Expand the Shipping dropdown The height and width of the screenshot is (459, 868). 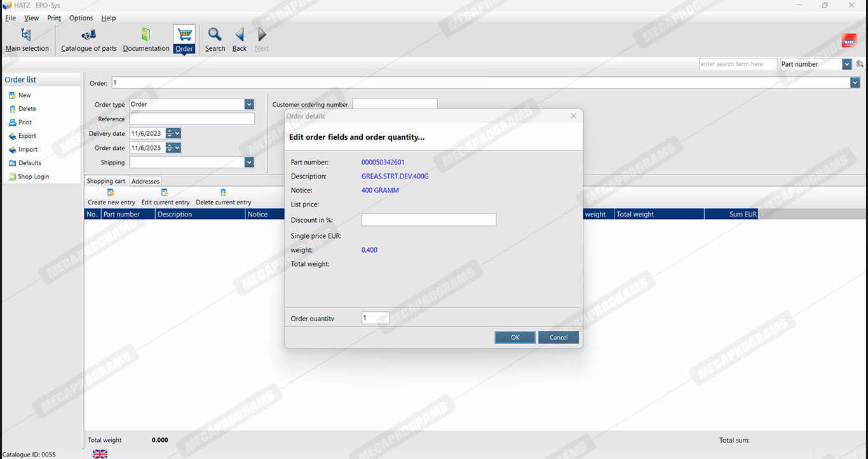coord(249,163)
